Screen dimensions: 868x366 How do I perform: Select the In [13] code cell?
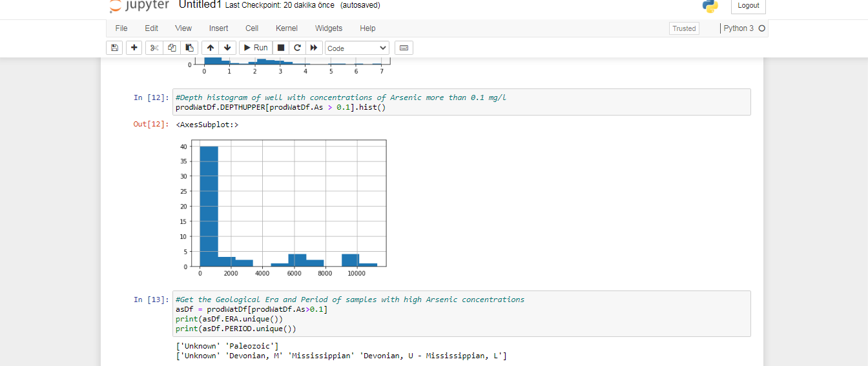[x=462, y=314]
